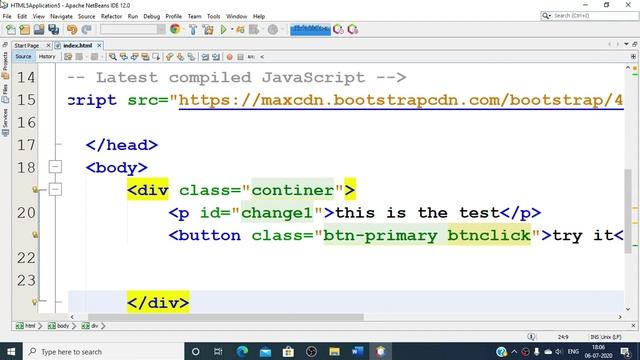
Task: Close the index.html tab
Action: [x=99, y=45]
